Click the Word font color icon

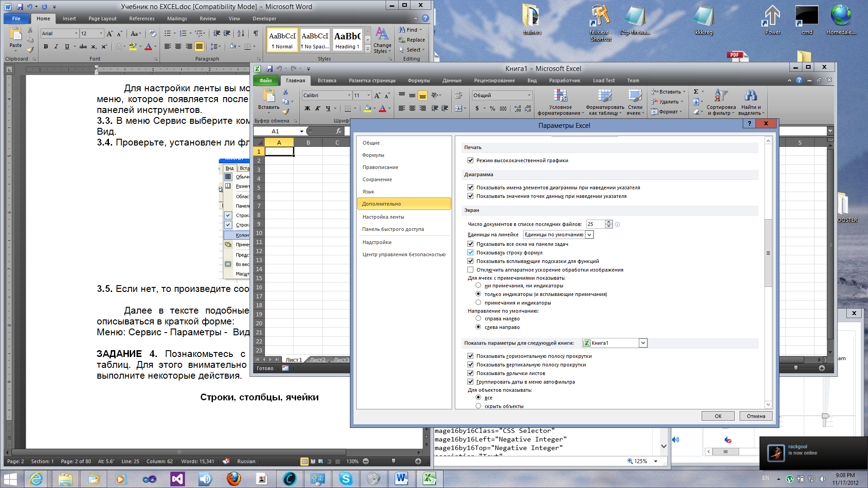pos(148,47)
